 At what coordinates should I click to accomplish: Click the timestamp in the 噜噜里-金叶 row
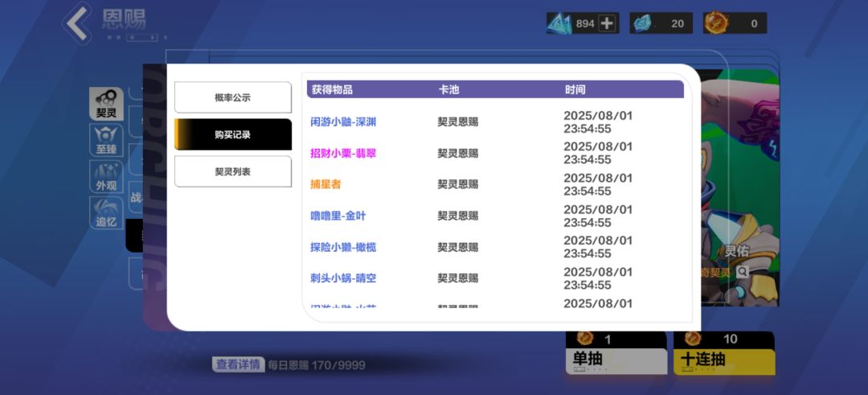598,216
